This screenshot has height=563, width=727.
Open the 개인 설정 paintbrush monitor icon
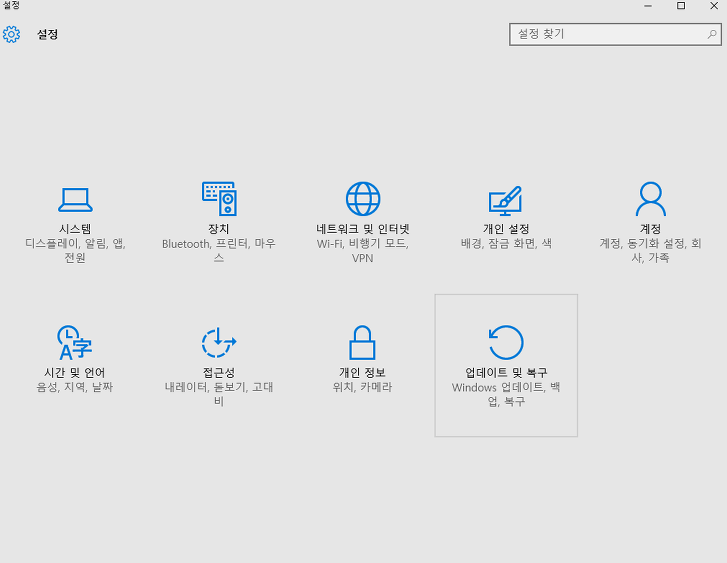(505, 200)
